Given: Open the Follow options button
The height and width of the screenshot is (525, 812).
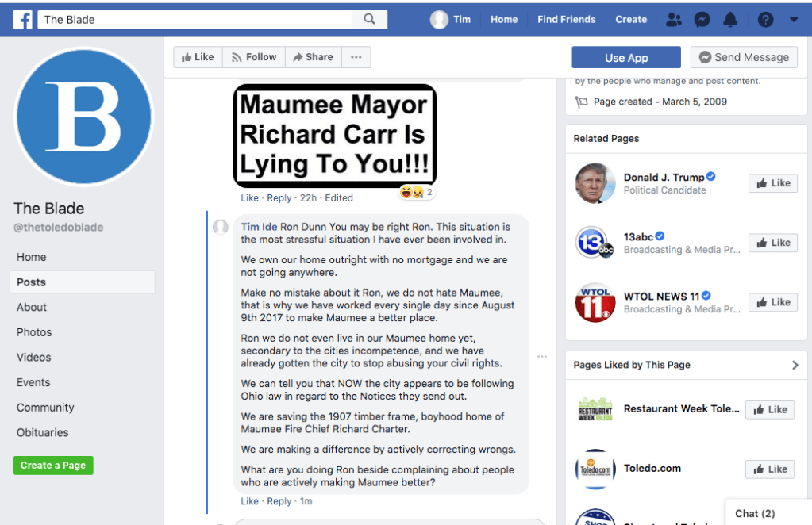Looking at the screenshot, I should (253, 57).
